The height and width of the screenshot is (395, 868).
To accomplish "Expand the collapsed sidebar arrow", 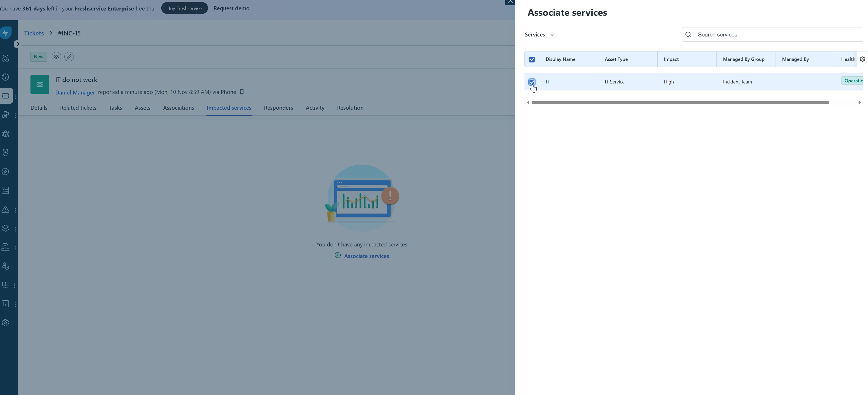I will 18,44.
